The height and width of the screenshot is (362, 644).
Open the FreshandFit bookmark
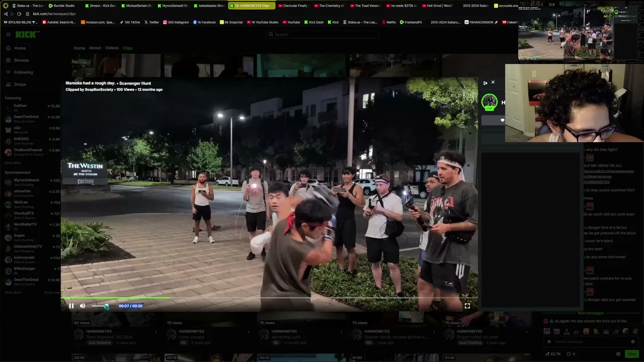(x=411, y=22)
